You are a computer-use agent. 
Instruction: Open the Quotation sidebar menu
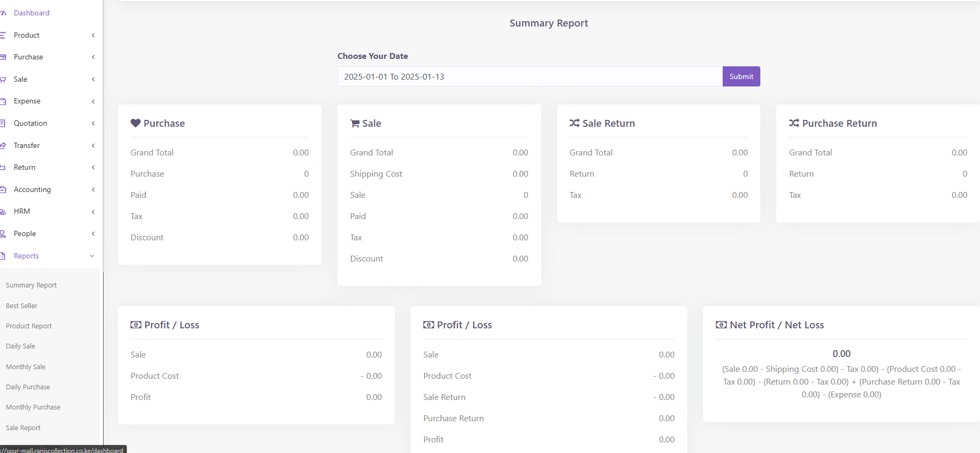30,123
